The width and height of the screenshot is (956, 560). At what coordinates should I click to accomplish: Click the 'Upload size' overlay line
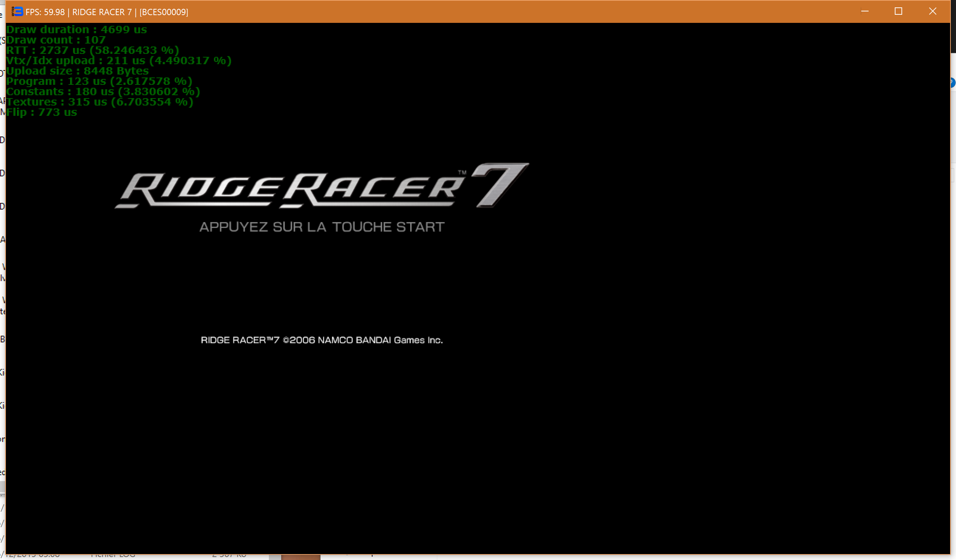(77, 71)
